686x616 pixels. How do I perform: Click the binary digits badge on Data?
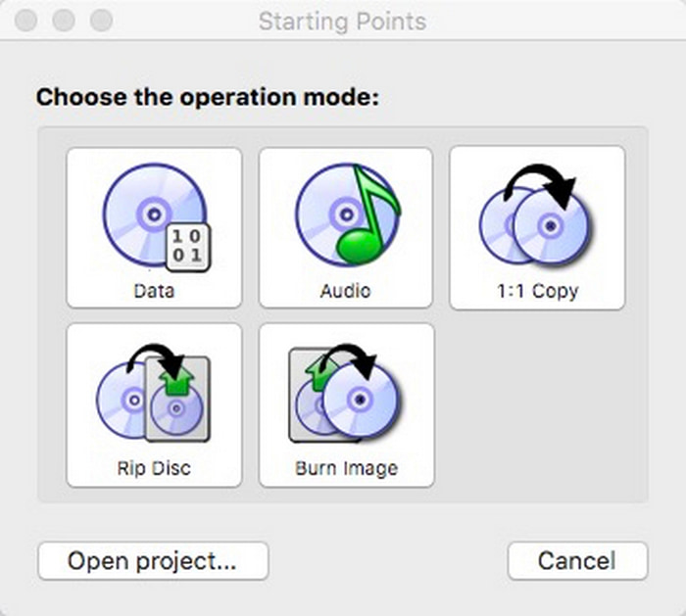tap(185, 244)
